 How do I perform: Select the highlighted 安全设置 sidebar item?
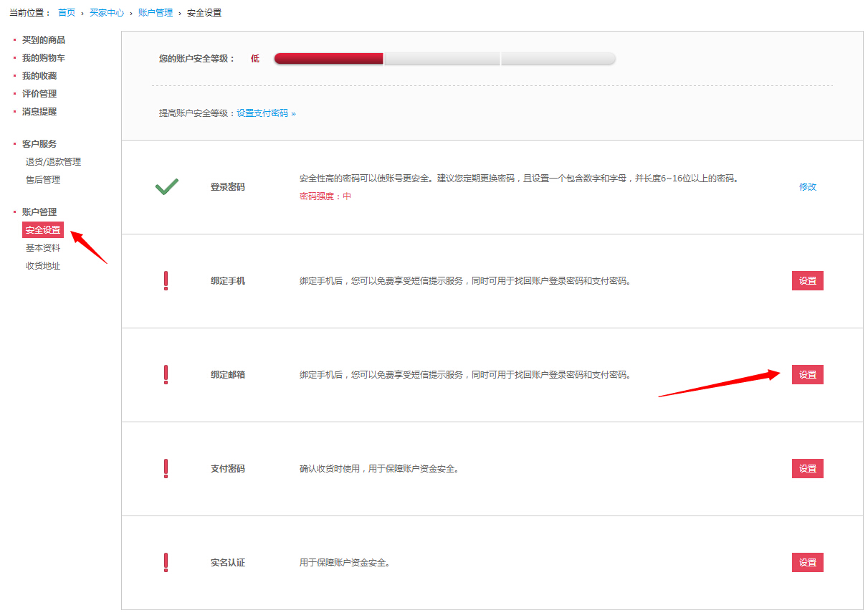tap(43, 230)
